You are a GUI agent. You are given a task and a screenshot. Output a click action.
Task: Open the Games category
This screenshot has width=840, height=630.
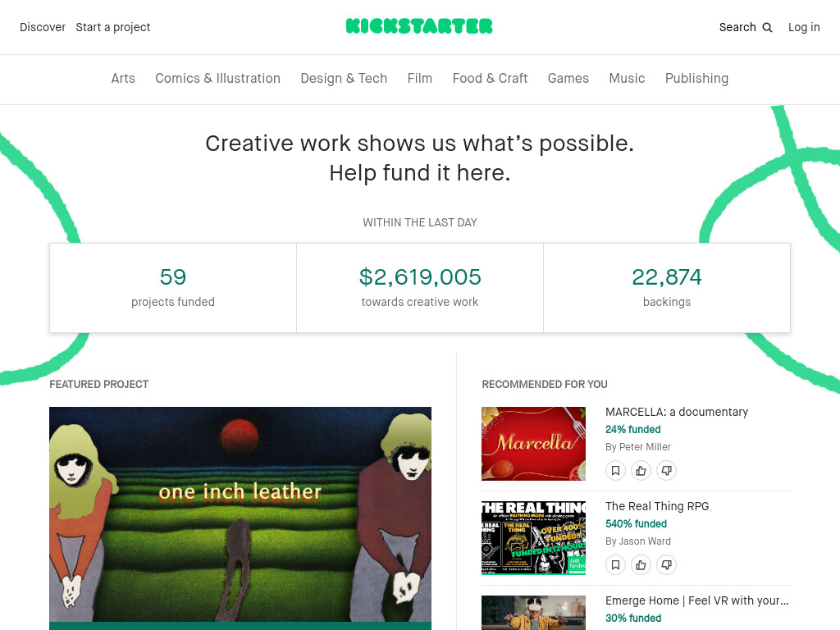[568, 78]
